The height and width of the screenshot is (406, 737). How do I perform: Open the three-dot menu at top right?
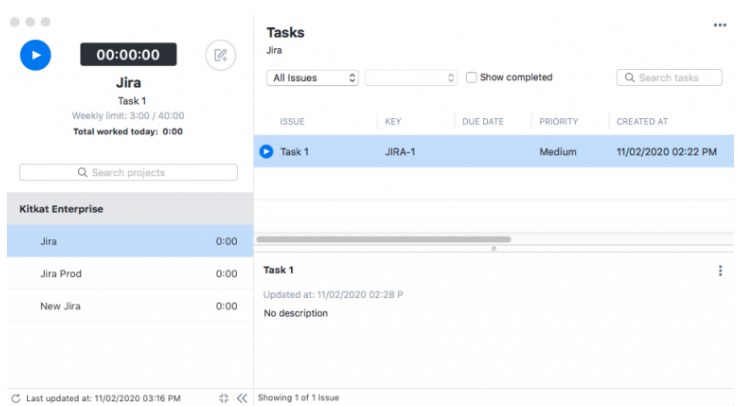point(719,25)
